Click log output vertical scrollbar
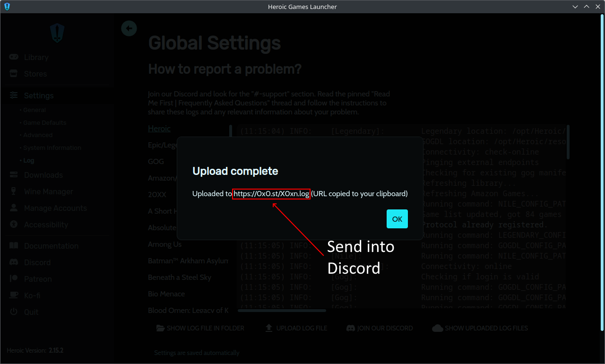 568,142
